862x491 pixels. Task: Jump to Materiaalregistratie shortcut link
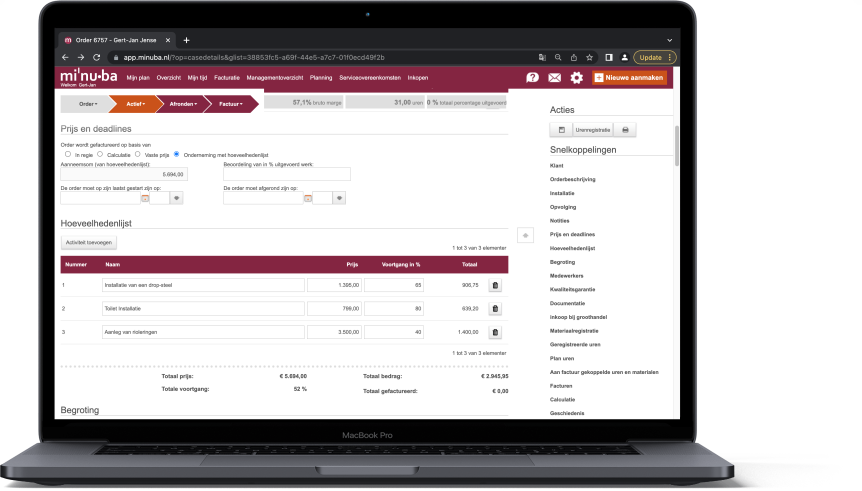click(575, 330)
